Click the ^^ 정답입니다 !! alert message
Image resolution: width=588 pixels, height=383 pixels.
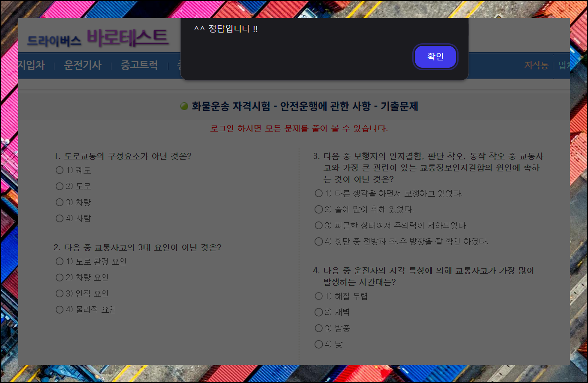click(x=226, y=29)
